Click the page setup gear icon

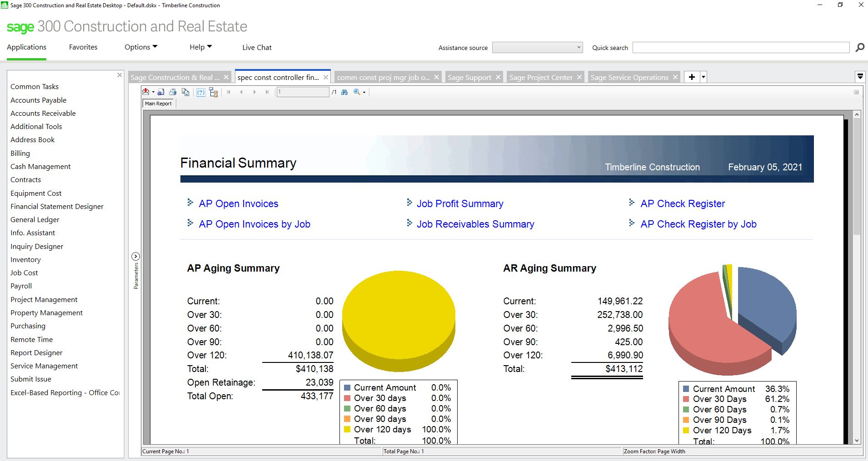(161, 92)
